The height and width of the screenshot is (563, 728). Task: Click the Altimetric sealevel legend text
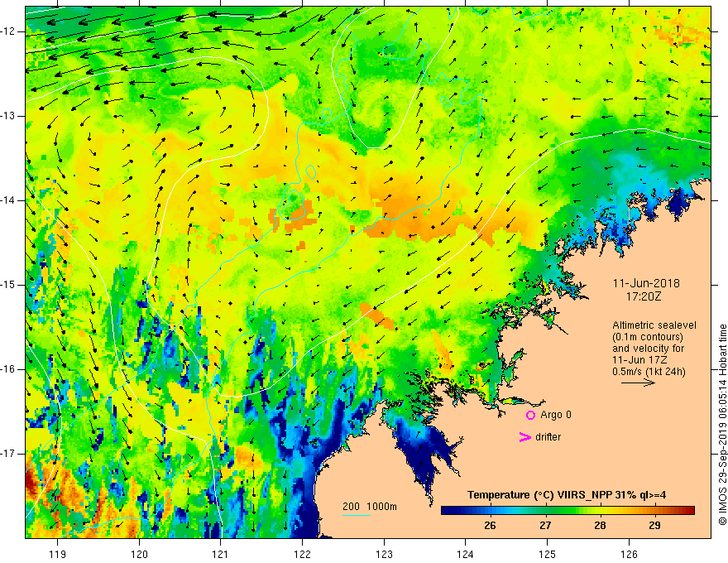point(654,325)
